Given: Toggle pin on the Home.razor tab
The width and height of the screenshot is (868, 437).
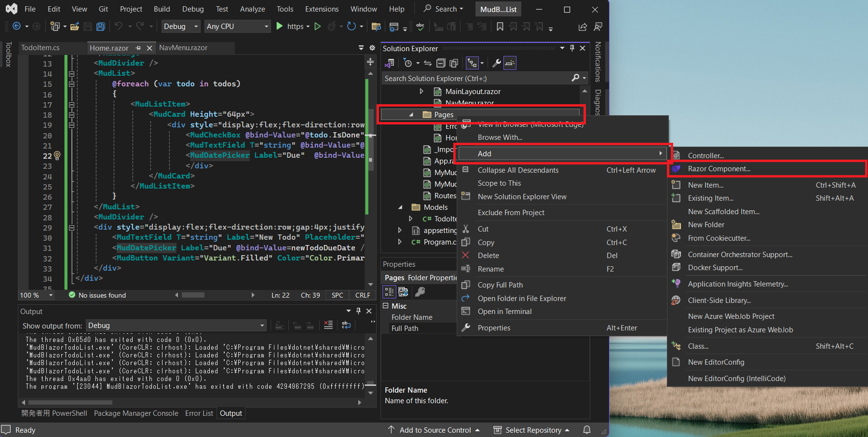Looking at the screenshot, I should pos(138,48).
